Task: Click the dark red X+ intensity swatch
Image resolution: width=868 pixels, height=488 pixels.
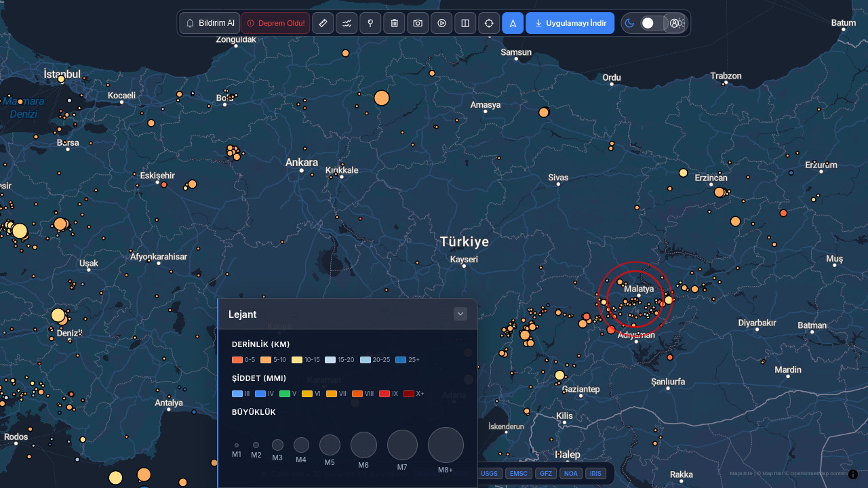Action: [409, 394]
